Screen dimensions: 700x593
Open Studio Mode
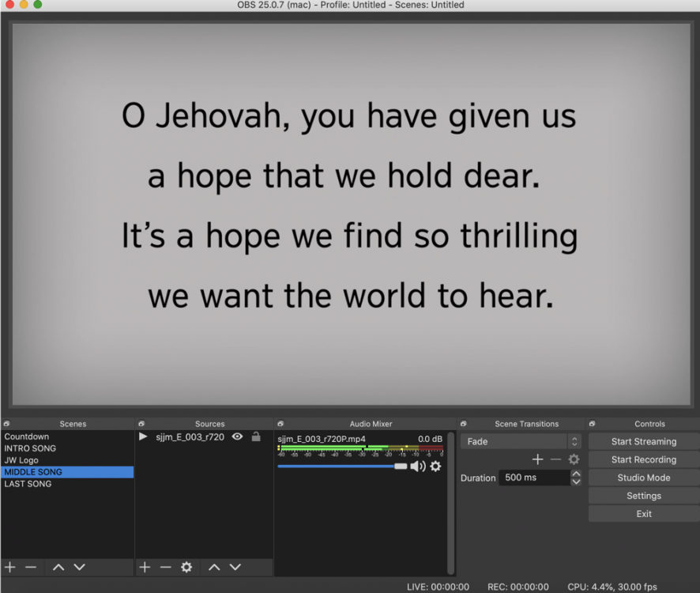pyautogui.click(x=643, y=478)
